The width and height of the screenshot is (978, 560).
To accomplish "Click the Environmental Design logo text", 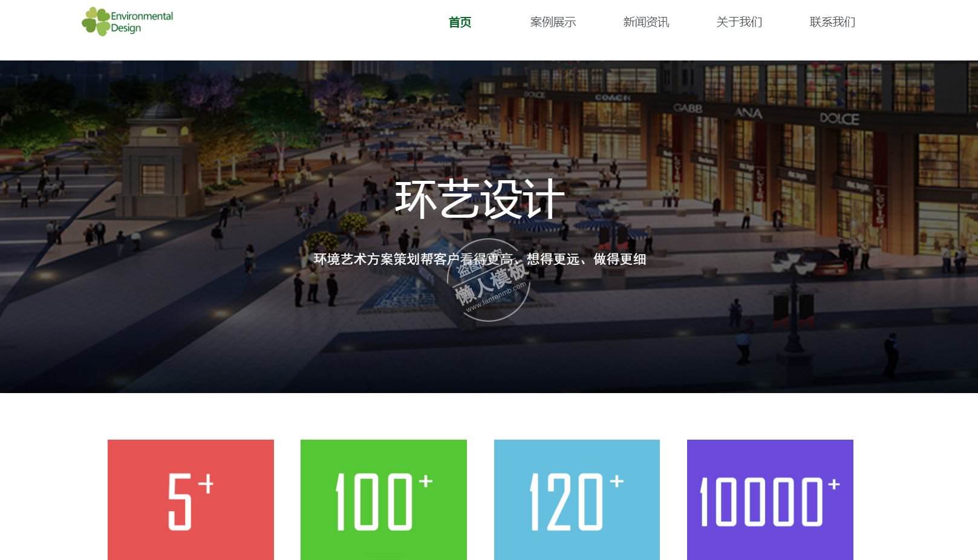I will 142,22.
